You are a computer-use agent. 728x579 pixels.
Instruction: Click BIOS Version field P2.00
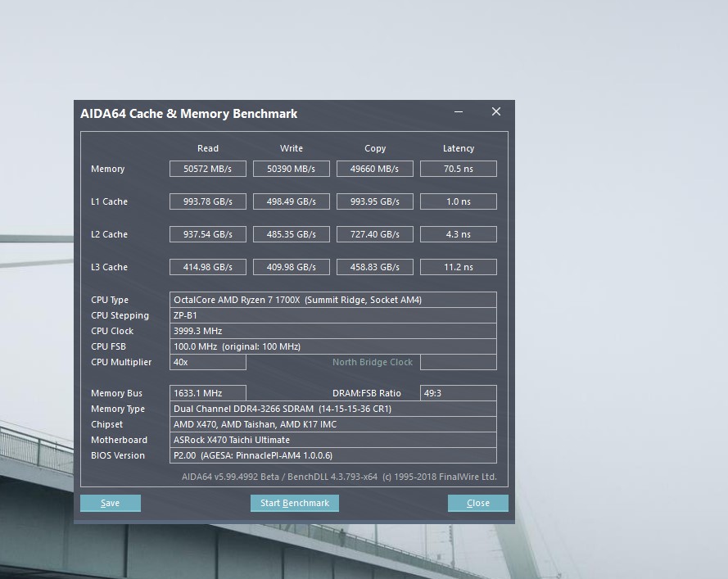click(333, 455)
